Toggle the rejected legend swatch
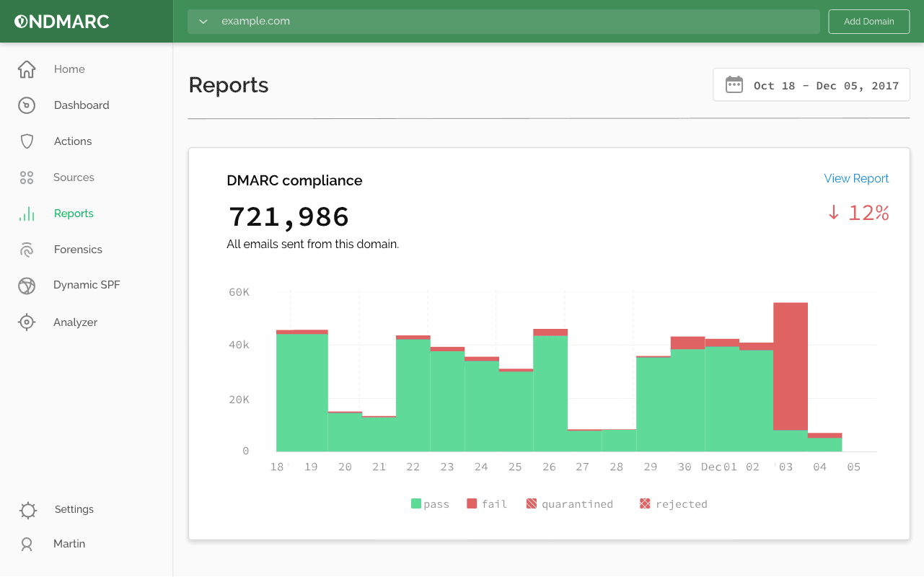 point(645,504)
